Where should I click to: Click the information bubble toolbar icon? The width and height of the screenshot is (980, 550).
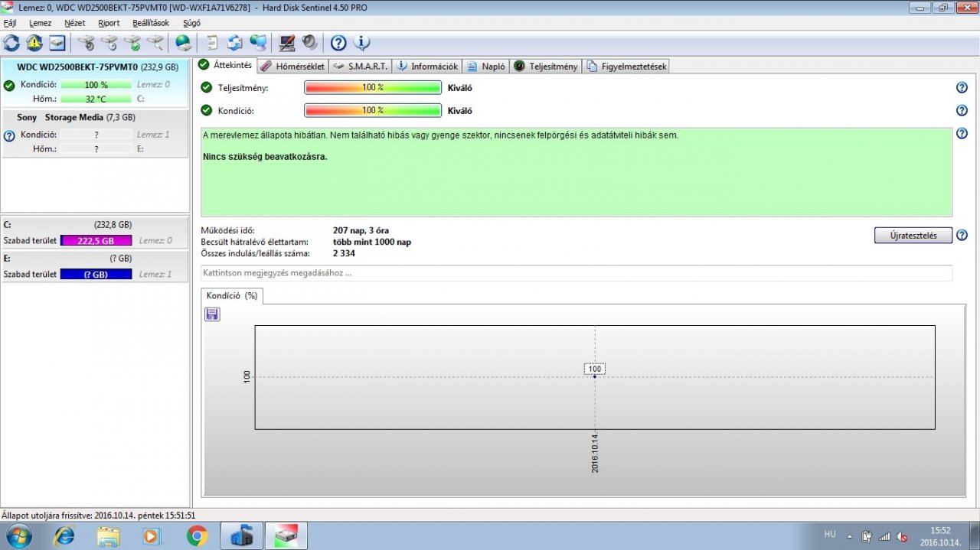(361, 43)
